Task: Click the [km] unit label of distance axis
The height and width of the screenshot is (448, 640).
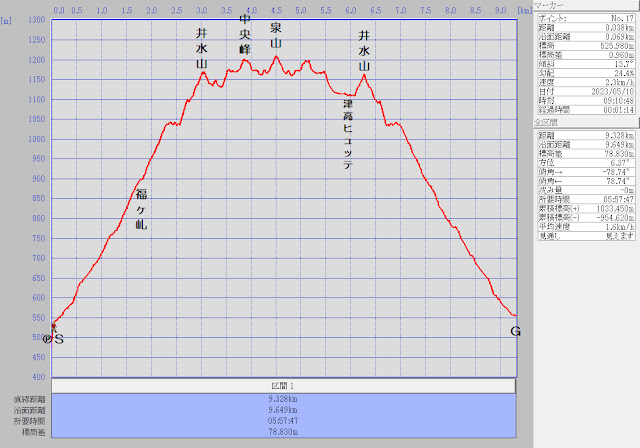Action: coord(524,10)
